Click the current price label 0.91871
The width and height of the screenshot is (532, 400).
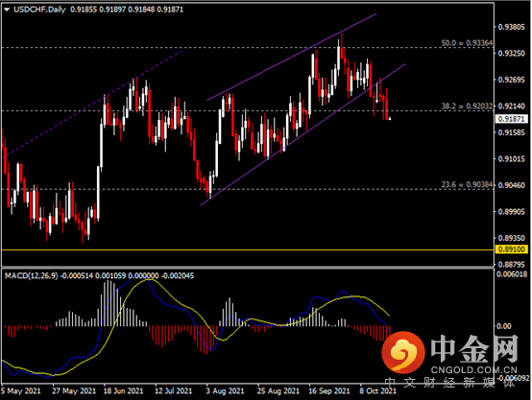point(512,119)
